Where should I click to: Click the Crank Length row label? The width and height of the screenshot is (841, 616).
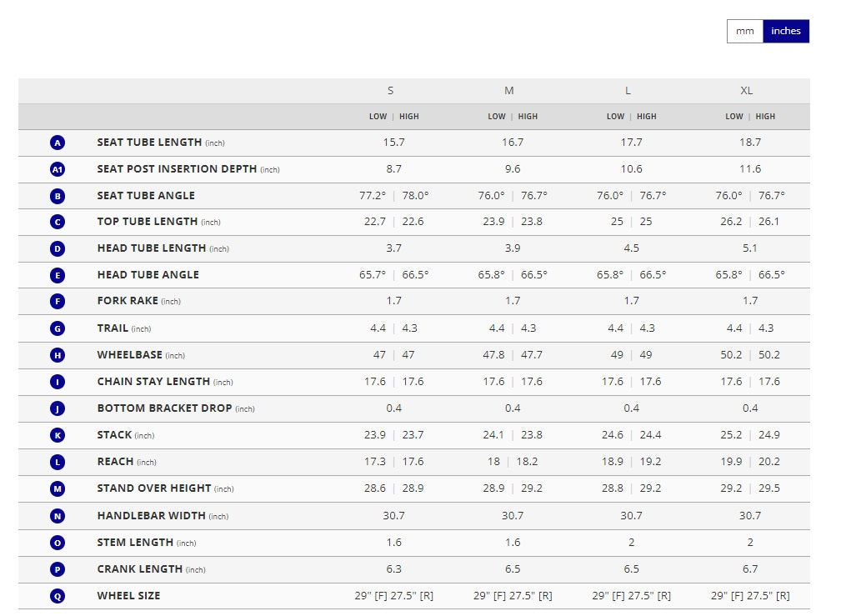click(x=139, y=569)
